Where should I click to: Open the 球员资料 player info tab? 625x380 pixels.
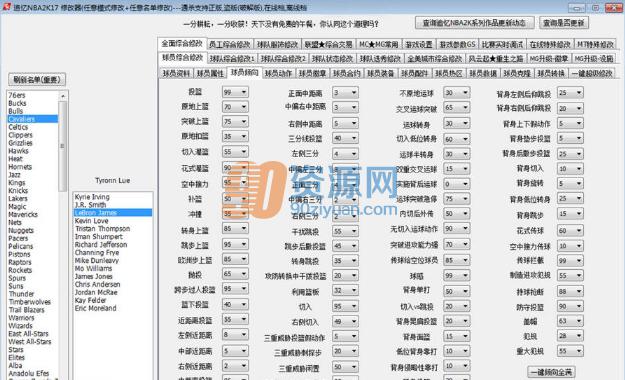[176, 73]
